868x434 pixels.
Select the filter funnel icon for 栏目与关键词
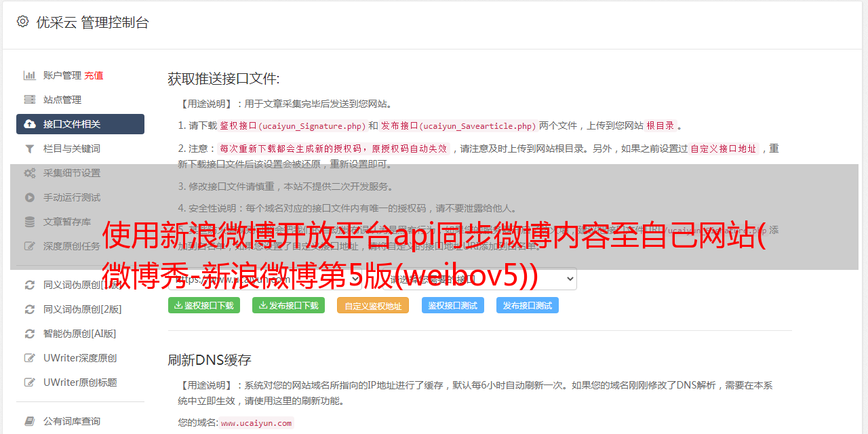click(x=30, y=149)
